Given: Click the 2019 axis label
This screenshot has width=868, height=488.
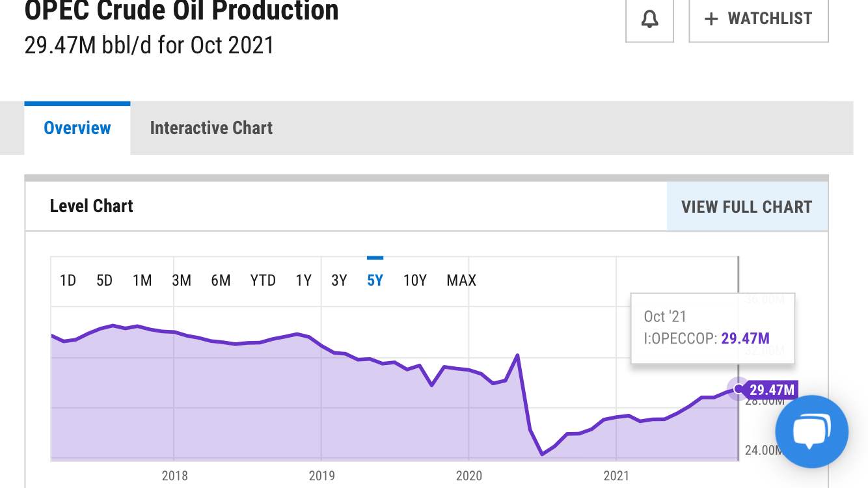Looking at the screenshot, I should 321,476.
